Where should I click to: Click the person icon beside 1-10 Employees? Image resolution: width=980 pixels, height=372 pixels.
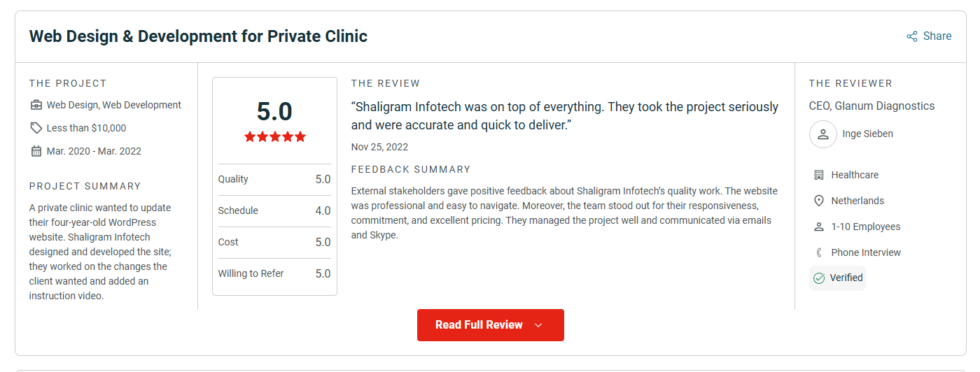(x=819, y=227)
